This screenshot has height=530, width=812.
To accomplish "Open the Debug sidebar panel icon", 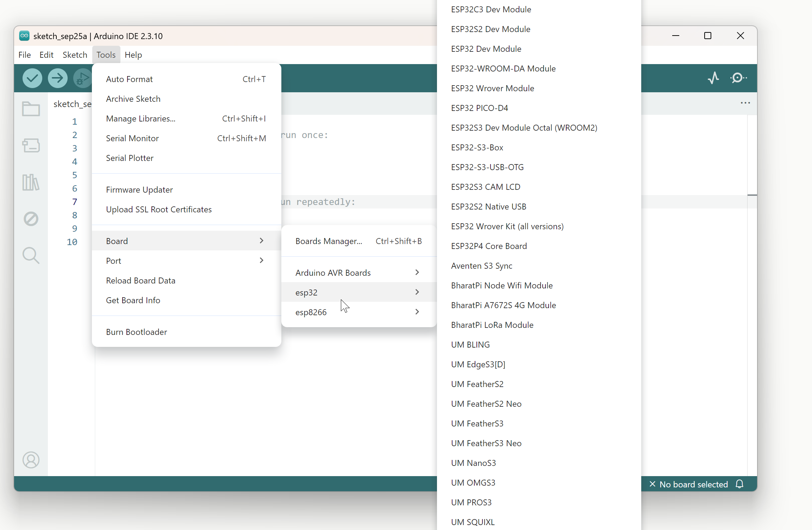I will point(31,219).
